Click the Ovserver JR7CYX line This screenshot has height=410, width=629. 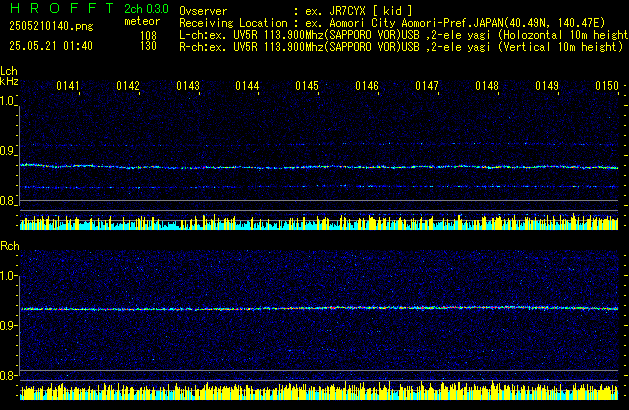click(296, 11)
